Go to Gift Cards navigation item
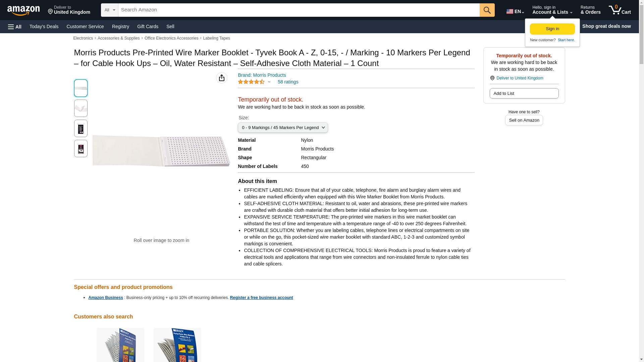644x362 pixels. [148, 26]
